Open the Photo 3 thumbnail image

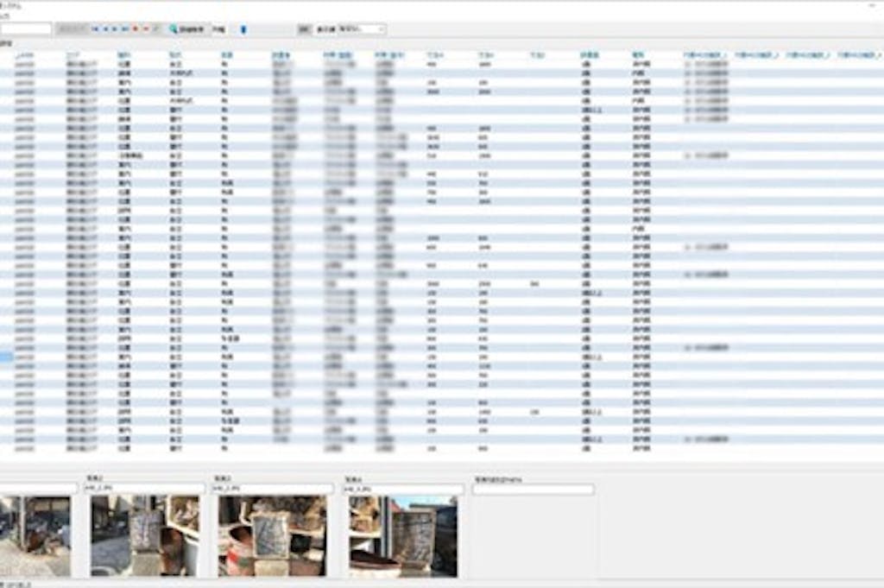coord(272,535)
